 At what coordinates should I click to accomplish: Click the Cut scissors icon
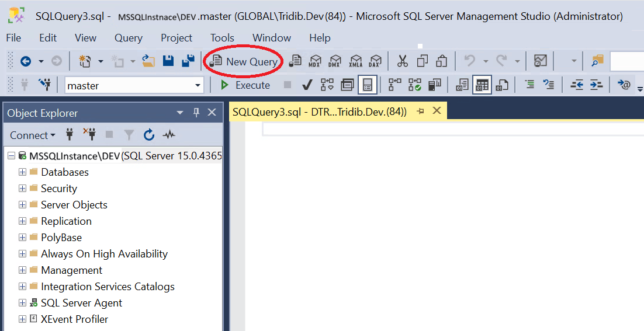tap(403, 61)
